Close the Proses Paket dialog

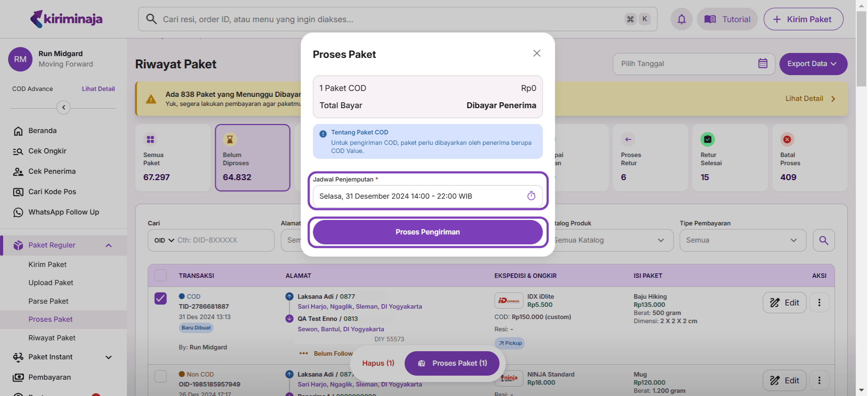click(537, 53)
